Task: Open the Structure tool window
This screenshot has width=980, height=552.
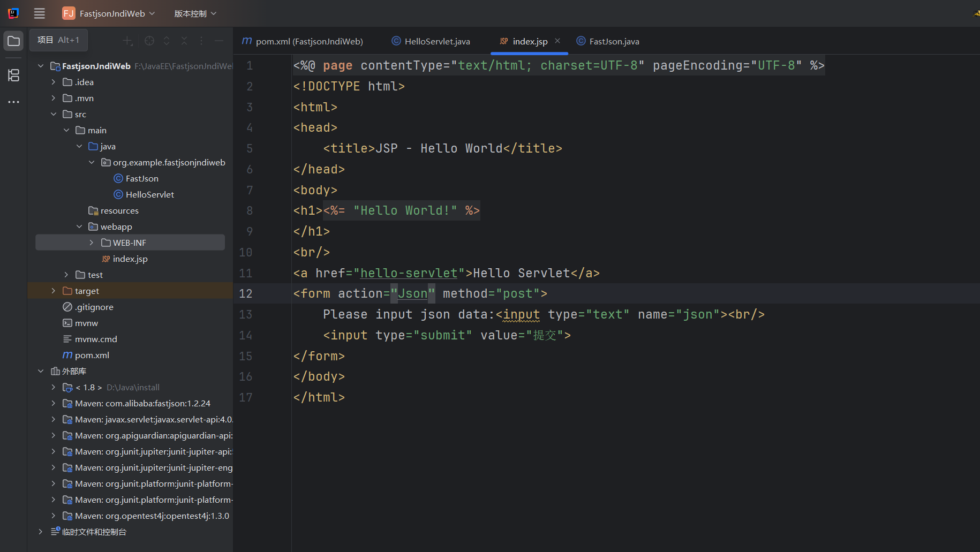Action: [x=13, y=75]
